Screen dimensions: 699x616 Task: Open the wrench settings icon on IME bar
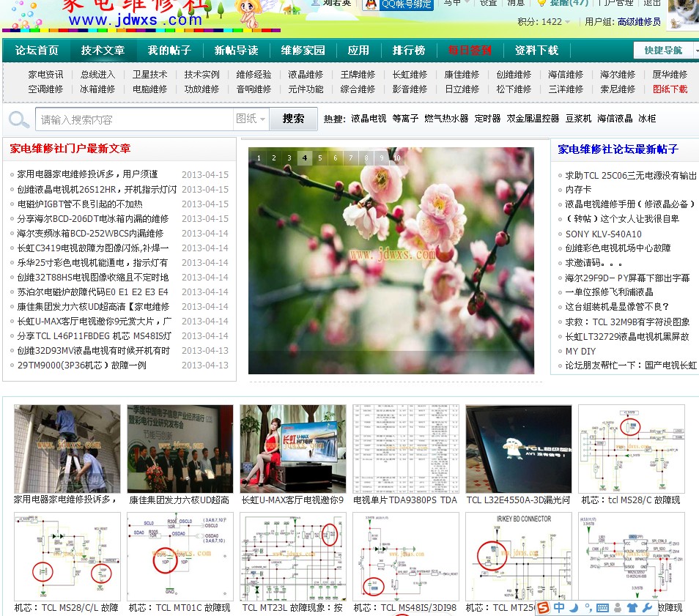648,607
